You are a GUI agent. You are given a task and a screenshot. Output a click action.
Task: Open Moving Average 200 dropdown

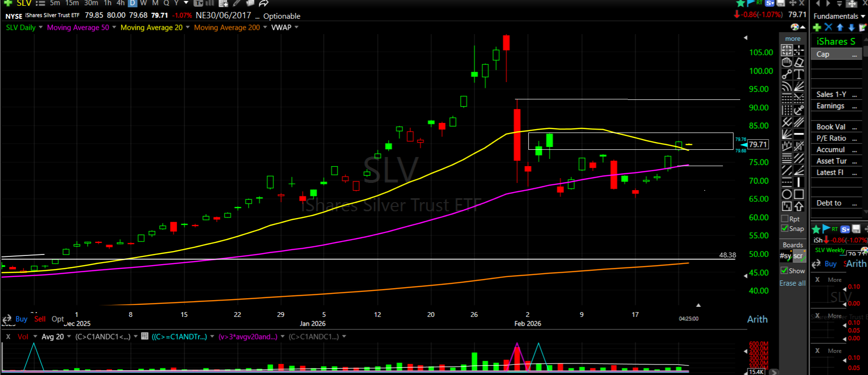[265, 27]
